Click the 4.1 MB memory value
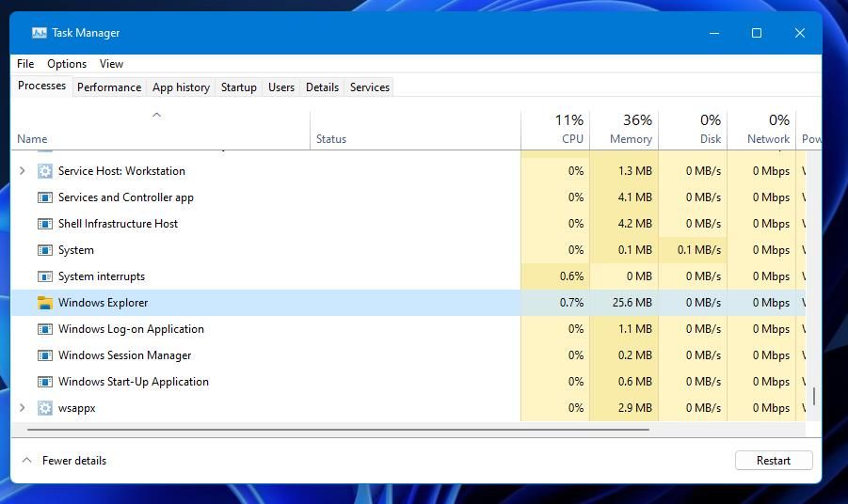848x504 pixels. point(634,197)
